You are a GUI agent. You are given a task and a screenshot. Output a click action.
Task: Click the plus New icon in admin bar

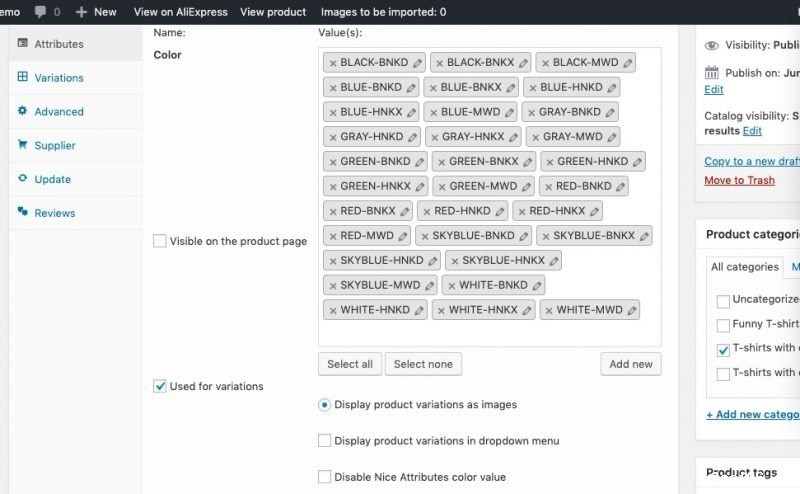(x=81, y=12)
